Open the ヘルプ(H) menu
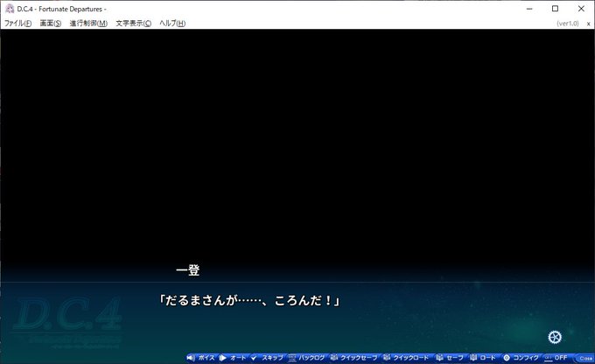This screenshot has width=595, height=364. click(172, 23)
